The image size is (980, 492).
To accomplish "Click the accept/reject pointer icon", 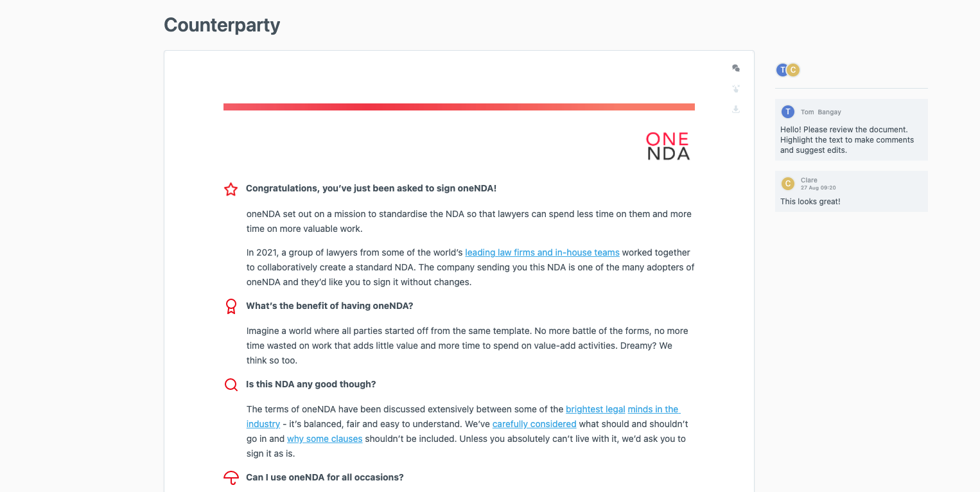I will coord(736,89).
